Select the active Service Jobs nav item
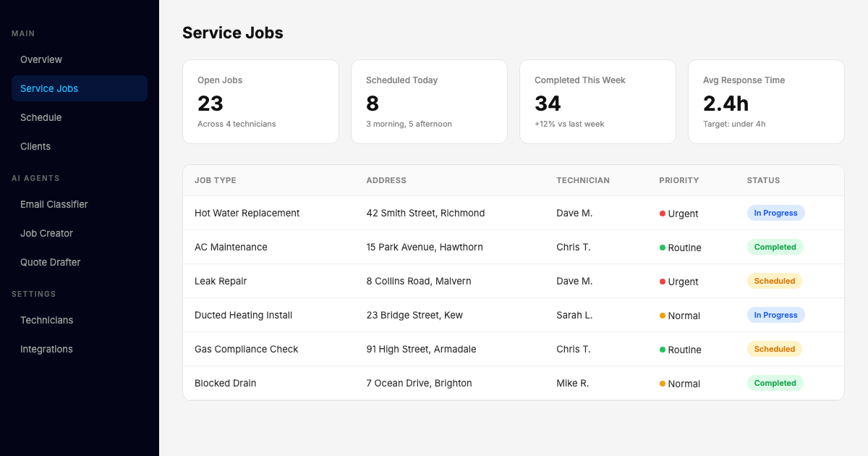This screenshot has height=456, width=868. [48, 88]
